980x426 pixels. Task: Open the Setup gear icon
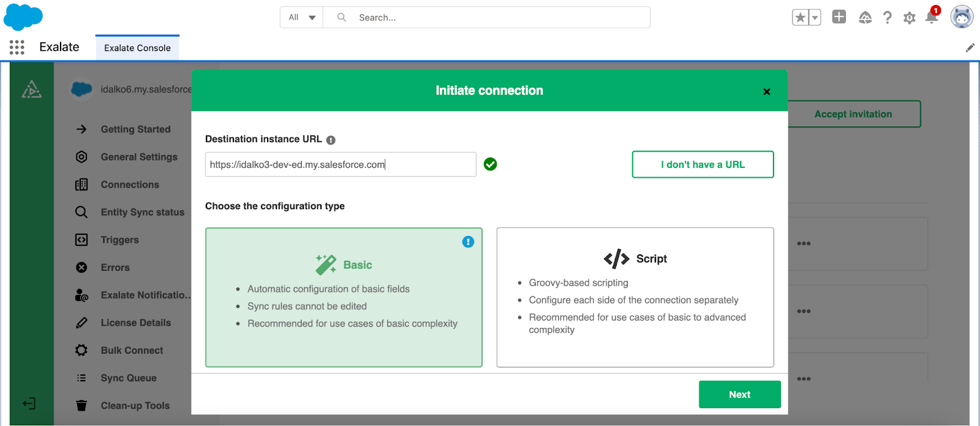click(910, 18)
